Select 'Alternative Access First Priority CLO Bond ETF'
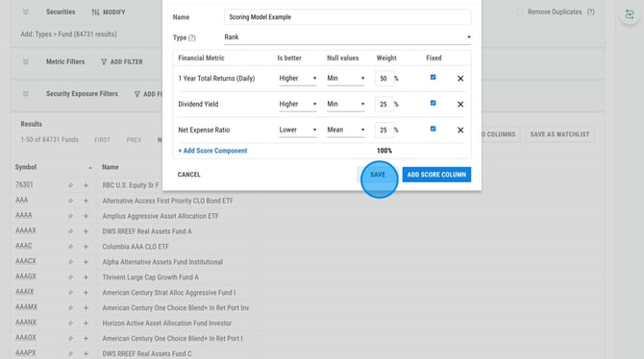 coord(167,201)
